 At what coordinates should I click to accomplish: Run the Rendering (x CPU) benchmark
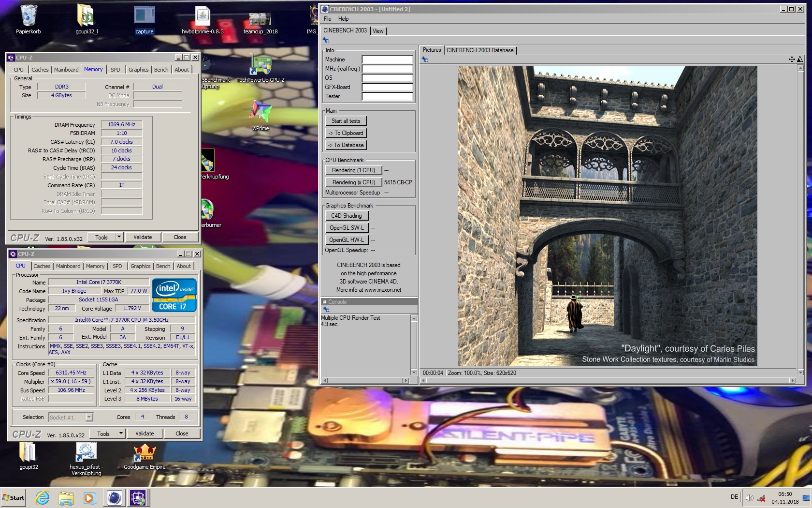(353, 182)
